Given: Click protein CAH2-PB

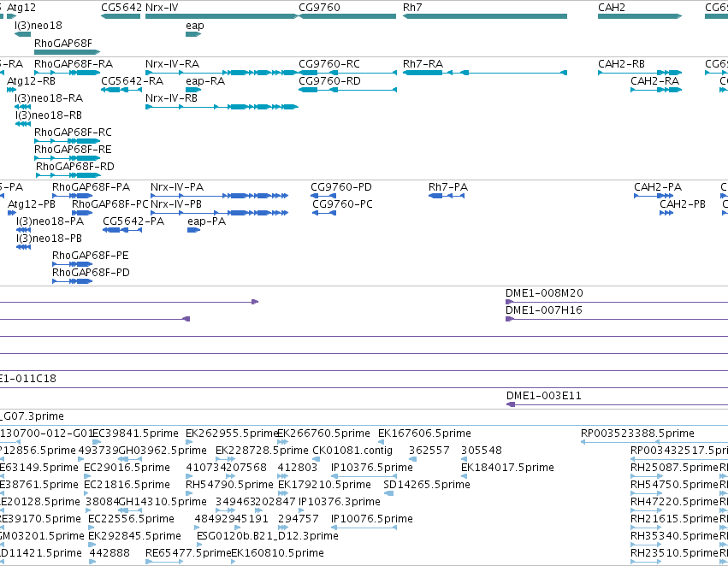Looking at the screenshot, I should 683,204.
